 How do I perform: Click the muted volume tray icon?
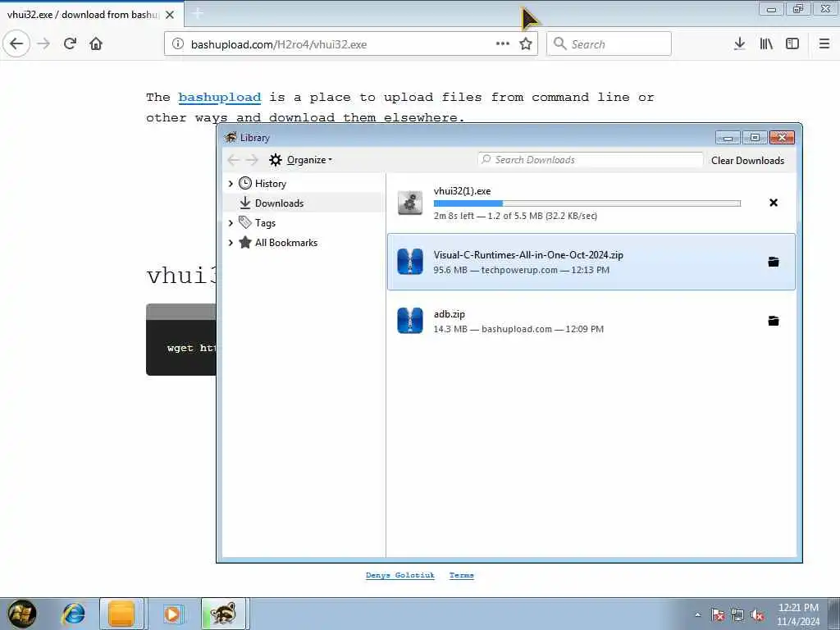click(757, 614)
